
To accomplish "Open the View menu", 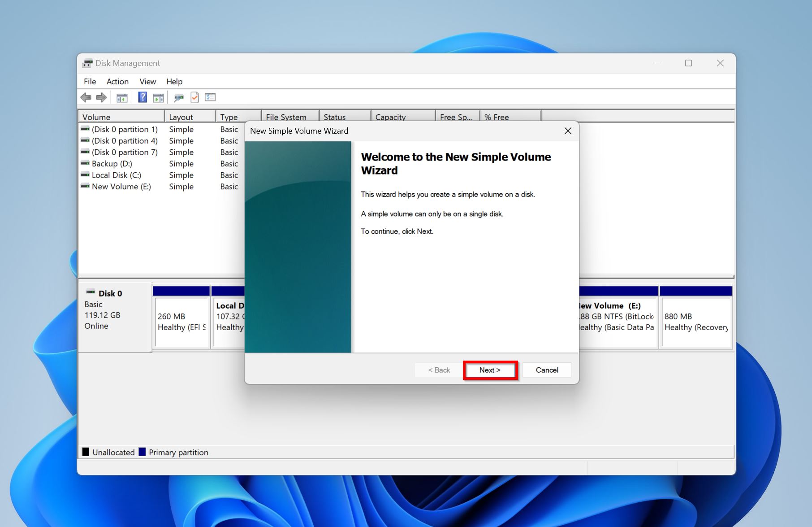I will click(147, 81).
